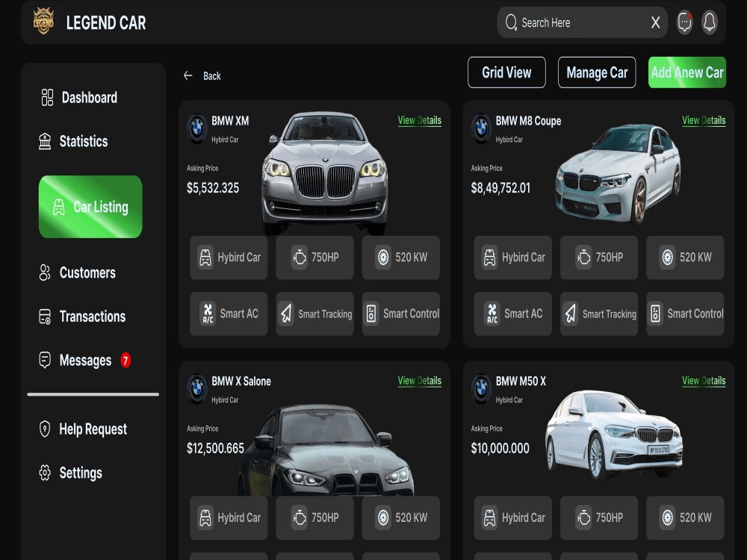Viewport: 747px width, 560px height.
Task: Click the BMW logo on M8 Coupe card
Action: (x=481, y=128)
